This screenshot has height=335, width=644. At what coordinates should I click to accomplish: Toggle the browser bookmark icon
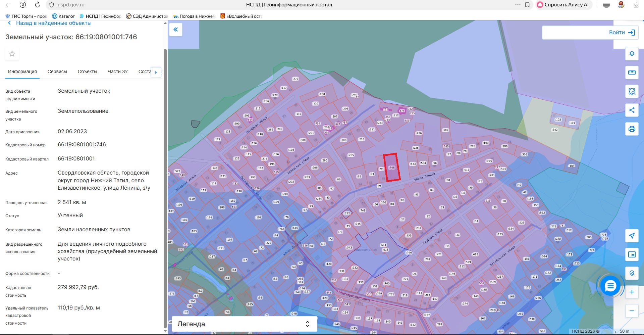[x=527, y=5]
